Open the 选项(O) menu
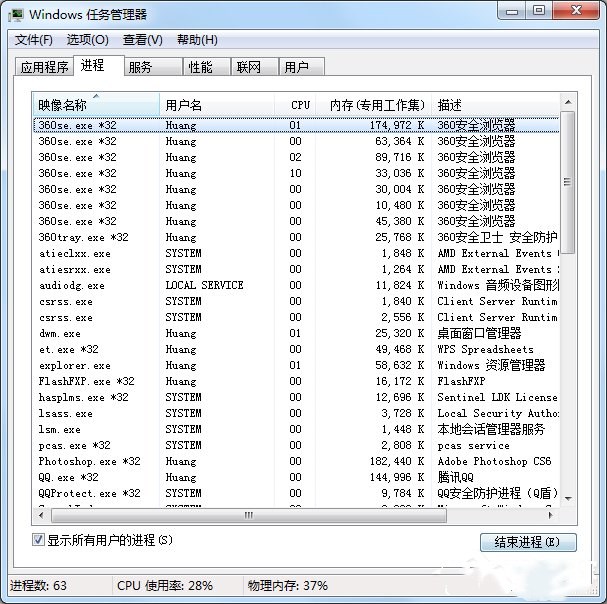Viewport: 607px width, 604px height. [87, 40]
